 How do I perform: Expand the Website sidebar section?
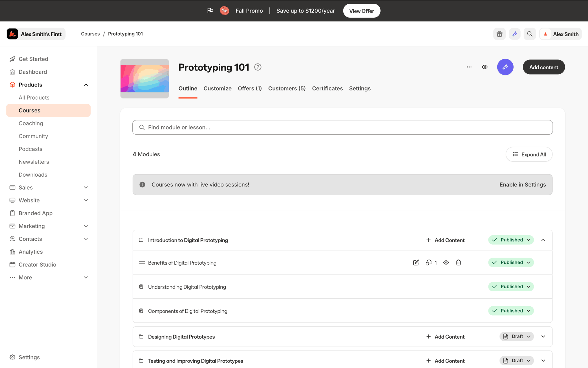(x=86, y=200)
